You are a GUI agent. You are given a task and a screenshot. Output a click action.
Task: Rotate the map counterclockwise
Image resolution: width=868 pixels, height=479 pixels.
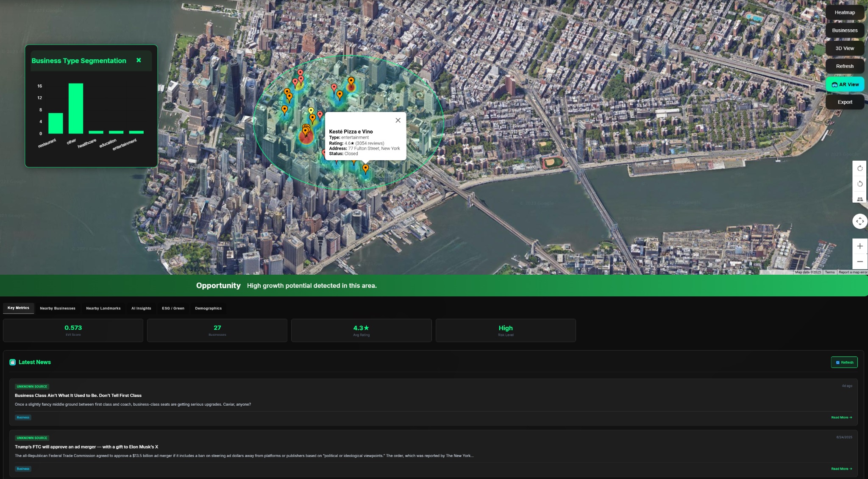[860, 184]
